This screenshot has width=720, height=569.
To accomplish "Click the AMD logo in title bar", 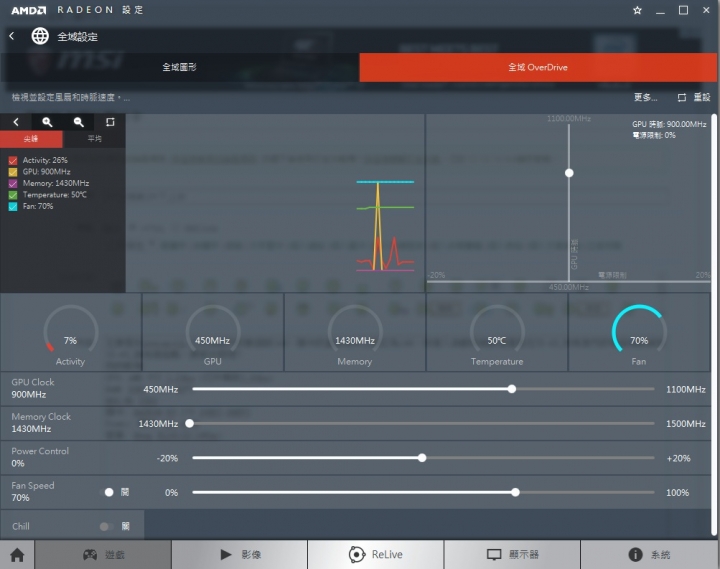I will coord(28,10).
